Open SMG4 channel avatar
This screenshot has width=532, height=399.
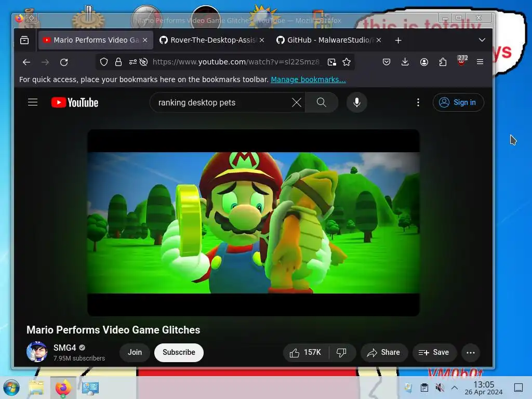[x=37, y=352]
